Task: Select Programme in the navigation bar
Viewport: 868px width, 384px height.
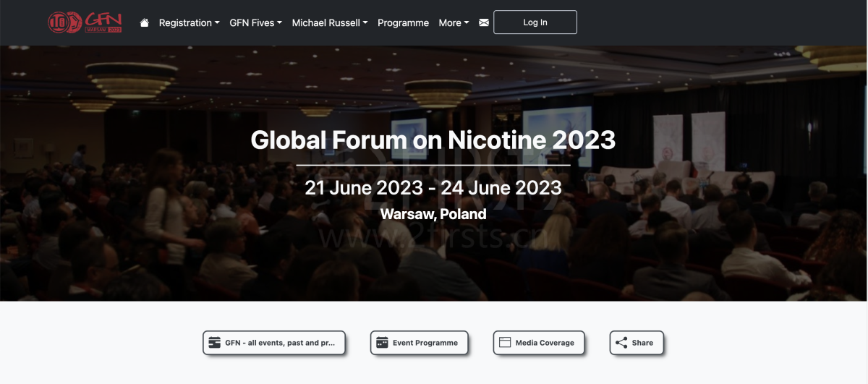Action: point(403,22)
